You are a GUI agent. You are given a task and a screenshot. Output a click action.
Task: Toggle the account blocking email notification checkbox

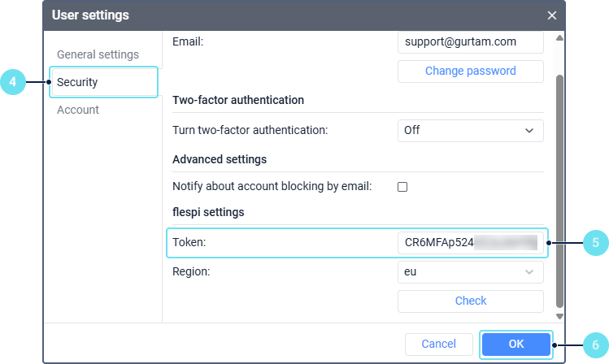coord(402,187)
